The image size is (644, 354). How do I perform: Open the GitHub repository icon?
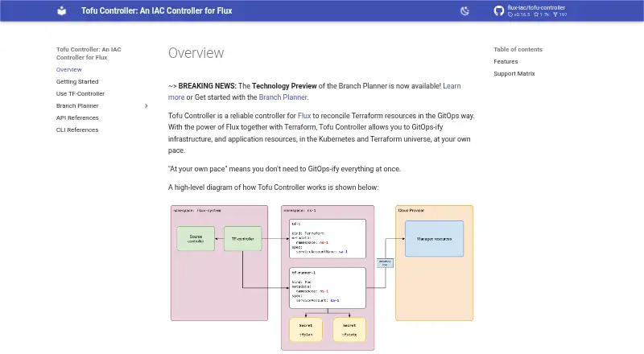click(499, 10)
